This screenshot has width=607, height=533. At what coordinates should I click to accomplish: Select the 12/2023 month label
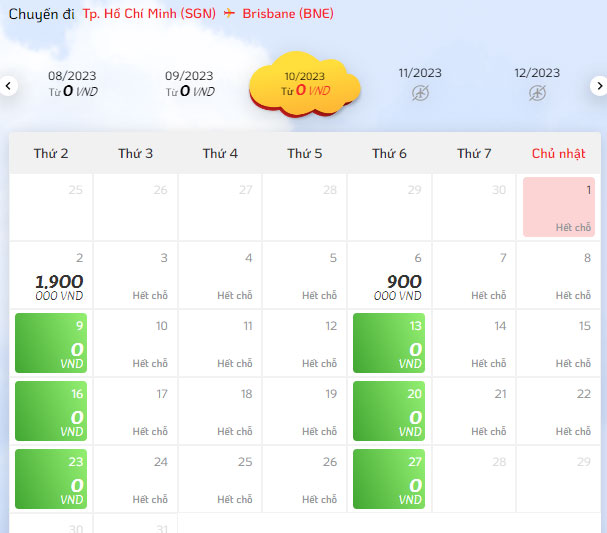(x=537, y=73)
